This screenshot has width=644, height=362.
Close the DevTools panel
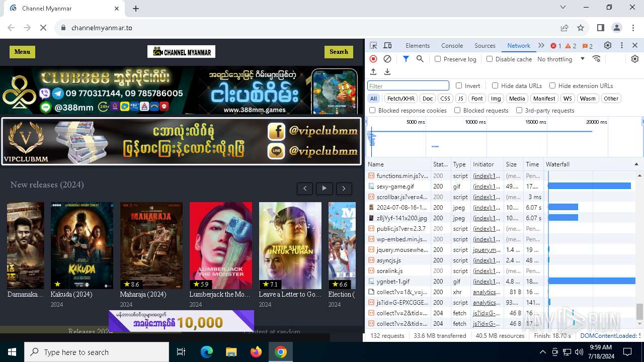click(x=635, y=45)
